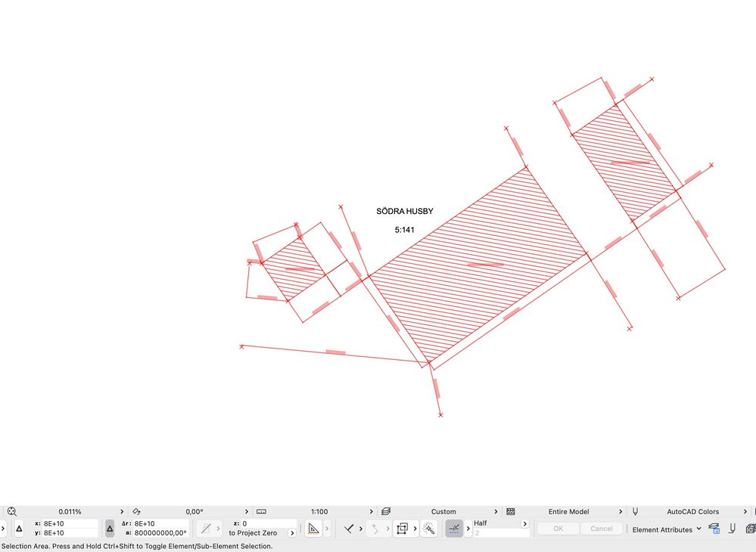Click the angle field showing 800000000,00°
This screenshot has width=756, height=552.
[x=161, y=533]
